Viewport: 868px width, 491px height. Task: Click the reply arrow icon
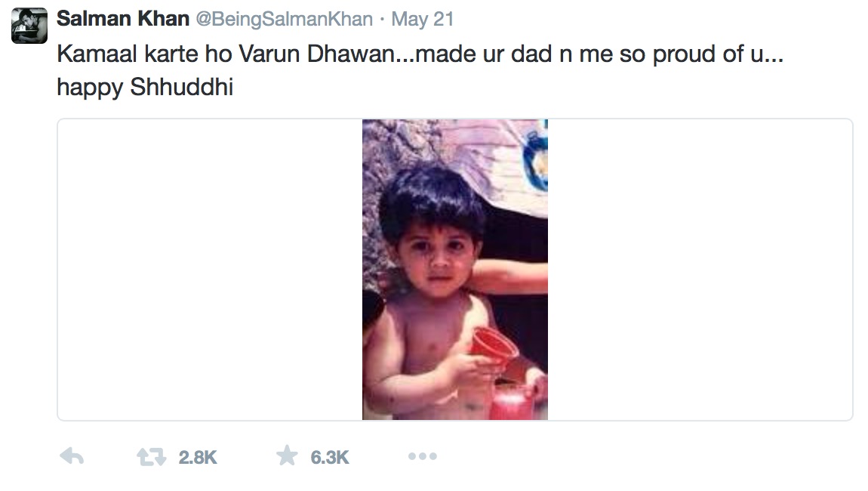[x=71, y=456]
